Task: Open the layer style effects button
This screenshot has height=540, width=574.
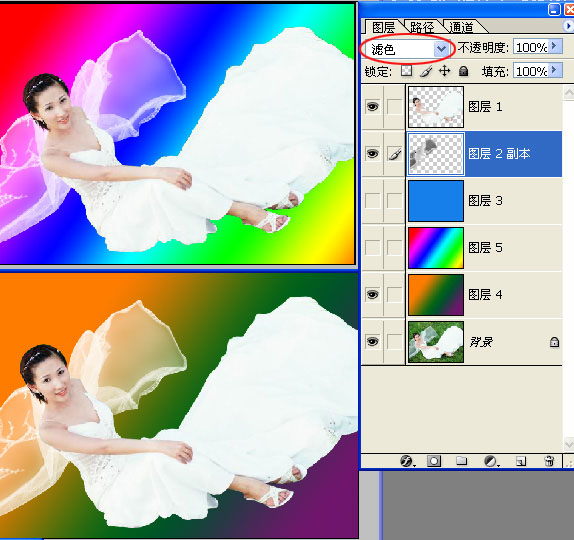Action: click(x=407, y=461)
